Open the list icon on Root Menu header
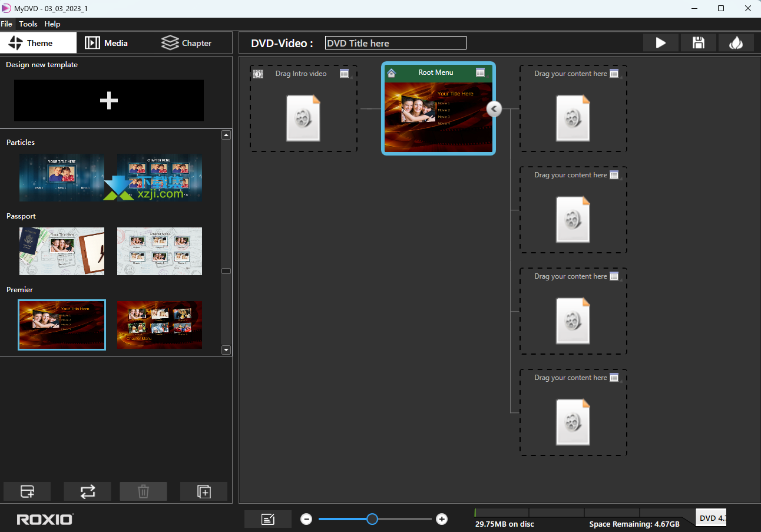 click(481, 72)
